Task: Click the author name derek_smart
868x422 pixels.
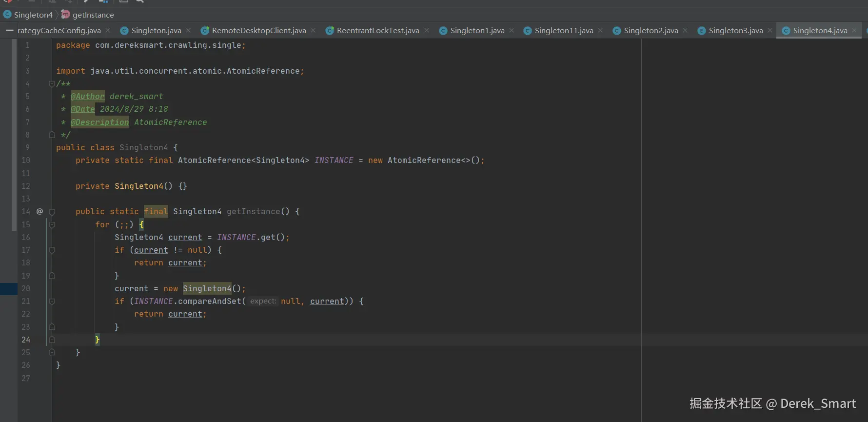Action: point(137,96)
